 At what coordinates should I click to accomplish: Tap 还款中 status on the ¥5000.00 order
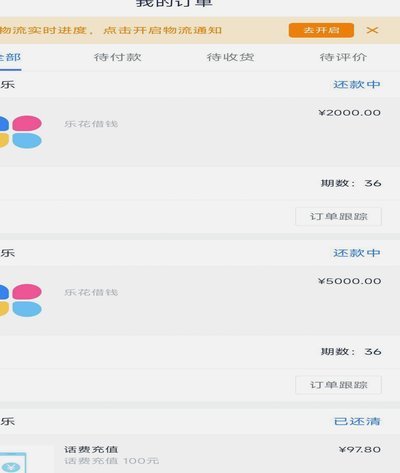coord(357,253)
